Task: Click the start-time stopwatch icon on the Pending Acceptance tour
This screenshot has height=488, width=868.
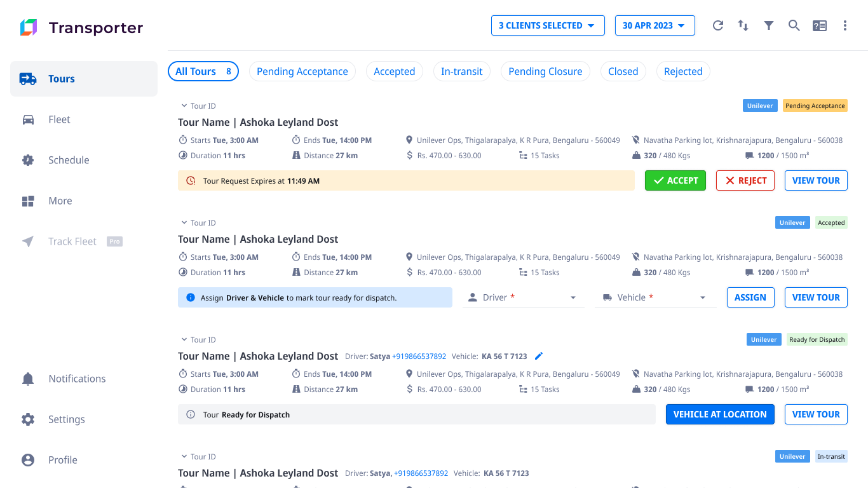Action: tap(183, 140)
